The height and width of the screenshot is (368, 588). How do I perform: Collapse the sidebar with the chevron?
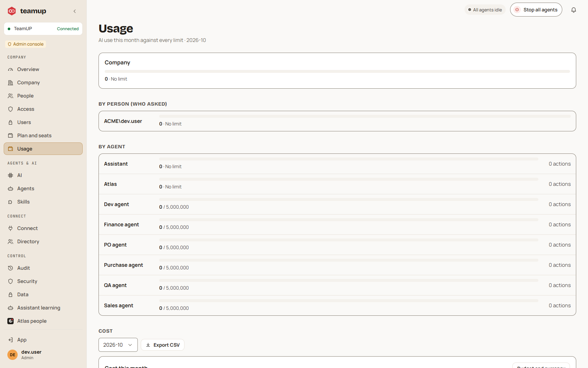pos(75,11)
